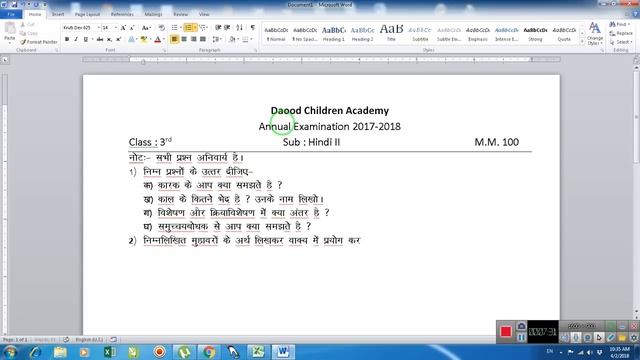Image resolution: width=640 pixels, height=360 pixels.
Task: Click the Borders icon
Action: click(x=245, y=39)
